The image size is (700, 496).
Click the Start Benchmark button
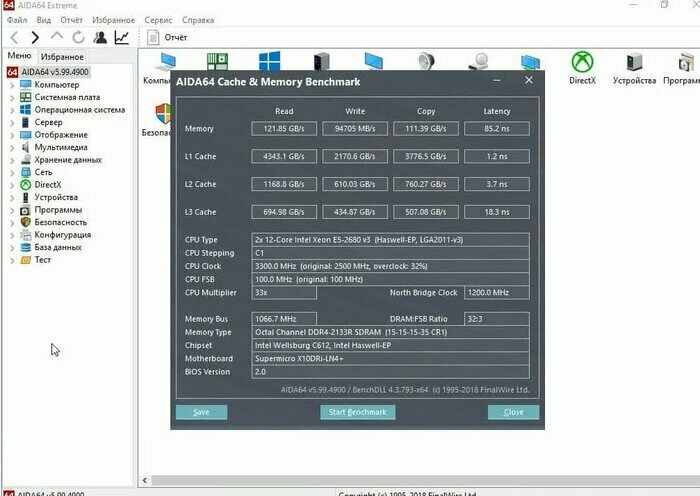(358, 412)
